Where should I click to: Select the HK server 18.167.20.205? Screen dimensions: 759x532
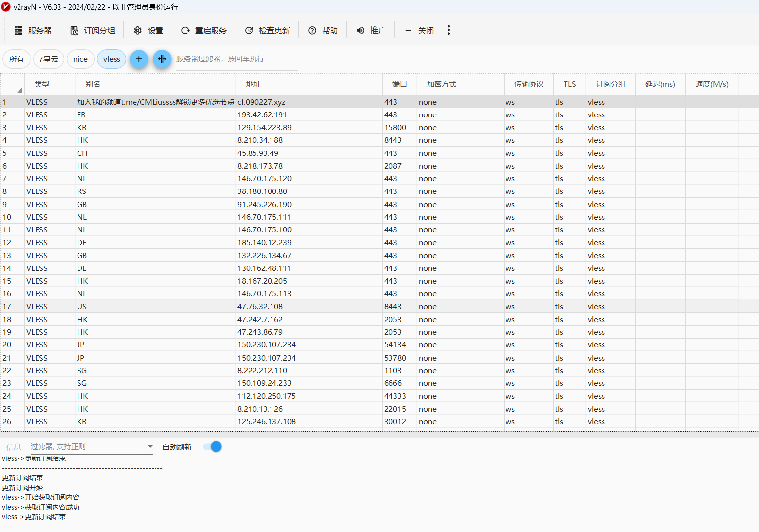coord(379,281)
